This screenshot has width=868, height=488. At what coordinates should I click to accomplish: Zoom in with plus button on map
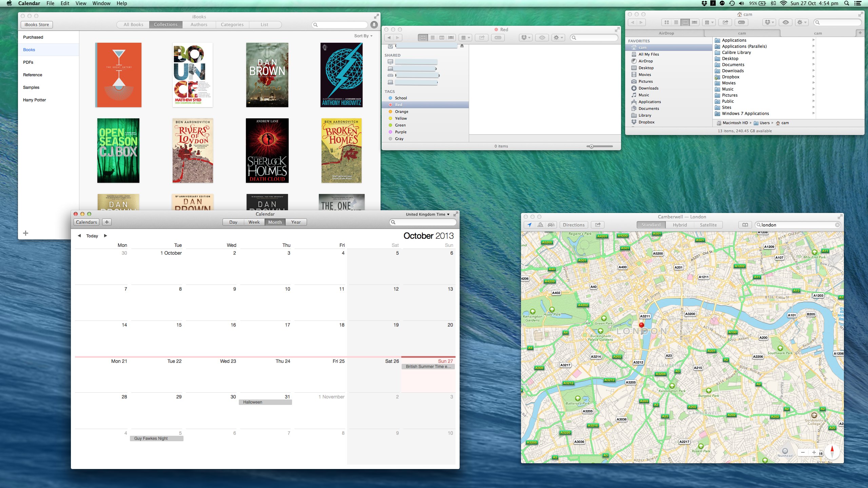pyautogui.click(x=814, y=452)
